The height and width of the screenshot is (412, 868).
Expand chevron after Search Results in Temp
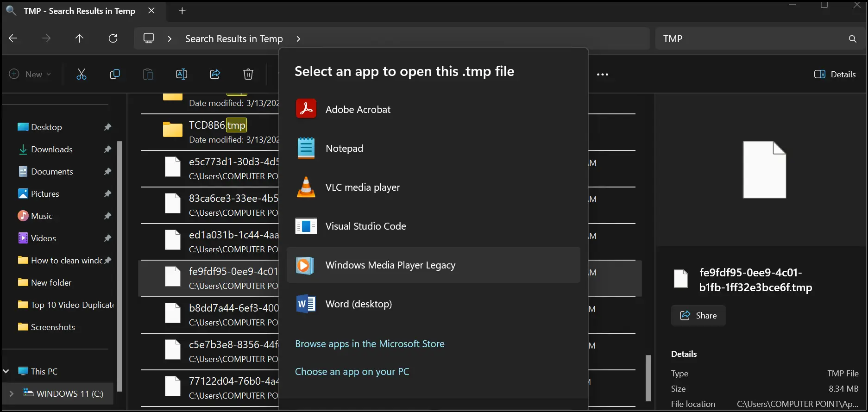pos(298,39)
